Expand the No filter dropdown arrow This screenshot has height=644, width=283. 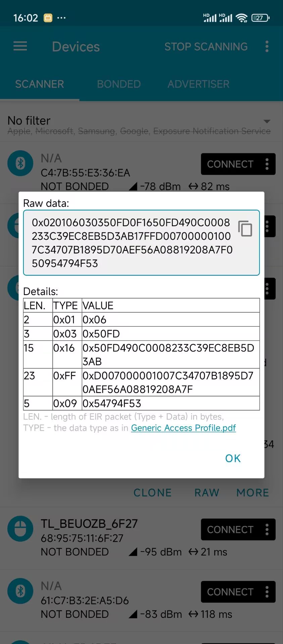pyautogui.click(x=267, y=121)
